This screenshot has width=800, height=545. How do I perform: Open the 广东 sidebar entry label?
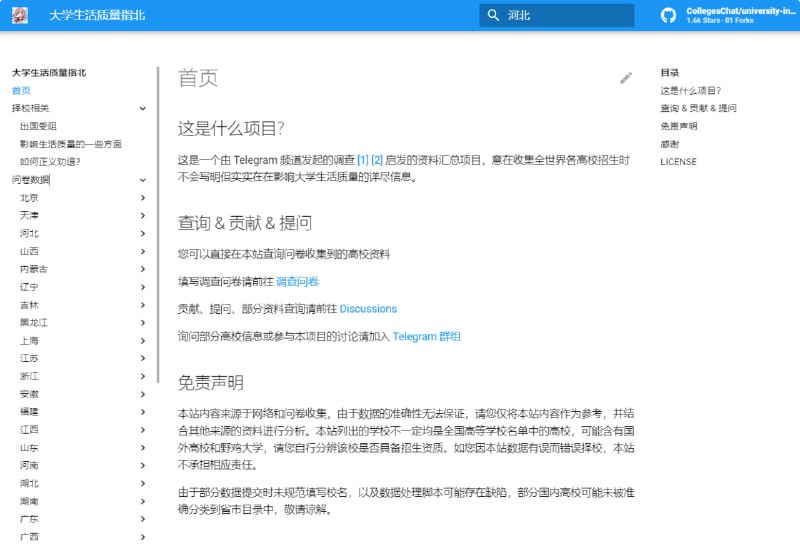coord(29,519)
